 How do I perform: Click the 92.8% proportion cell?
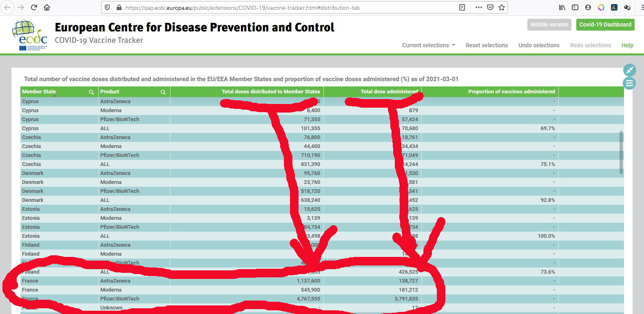pos(548,200)
